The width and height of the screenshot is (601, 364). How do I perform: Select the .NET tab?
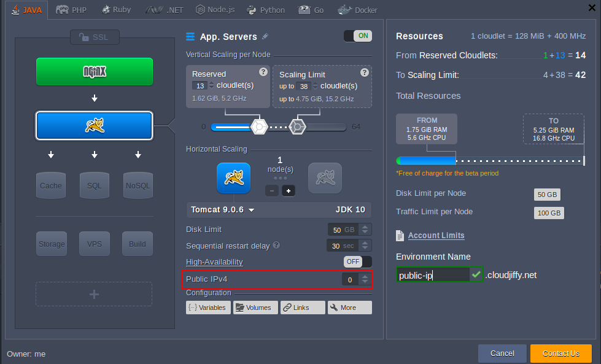click(x=164, y=10)
